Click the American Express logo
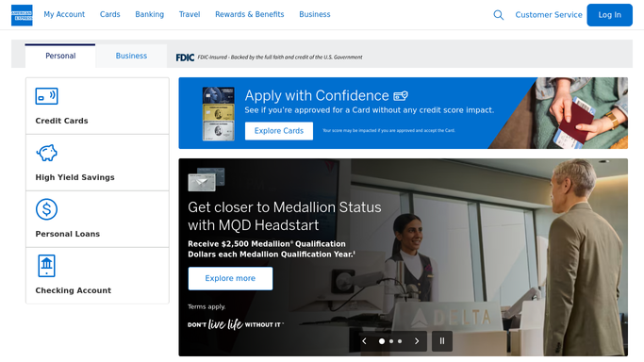The height and width of the screenshot is (362, 644). [x=22, y=15]
